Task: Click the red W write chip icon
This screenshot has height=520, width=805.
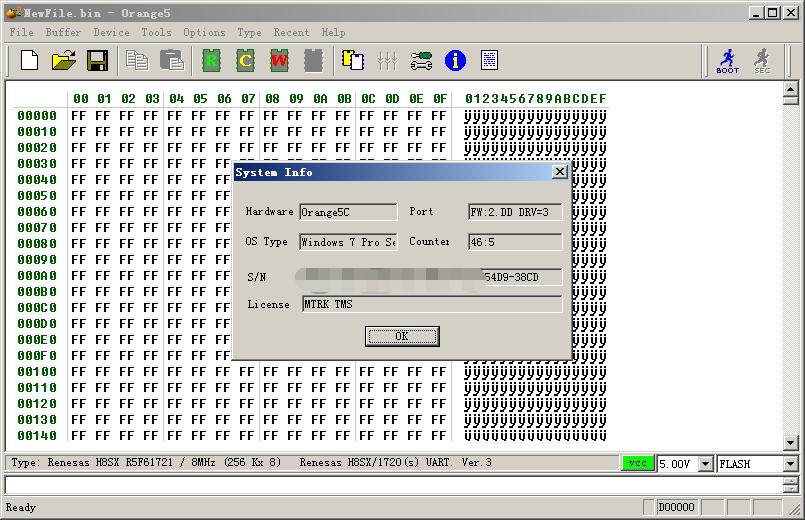Action: 279,61
